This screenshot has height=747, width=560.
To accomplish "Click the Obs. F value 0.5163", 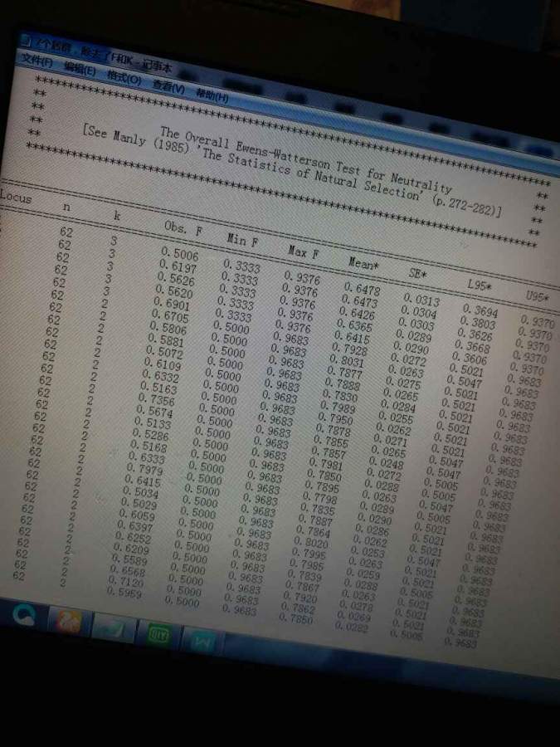I will coord(158,388).
